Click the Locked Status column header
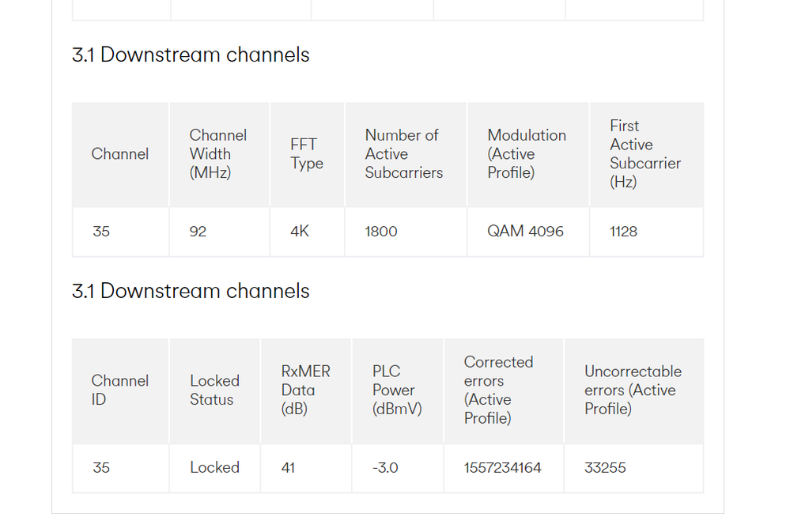 214,390
